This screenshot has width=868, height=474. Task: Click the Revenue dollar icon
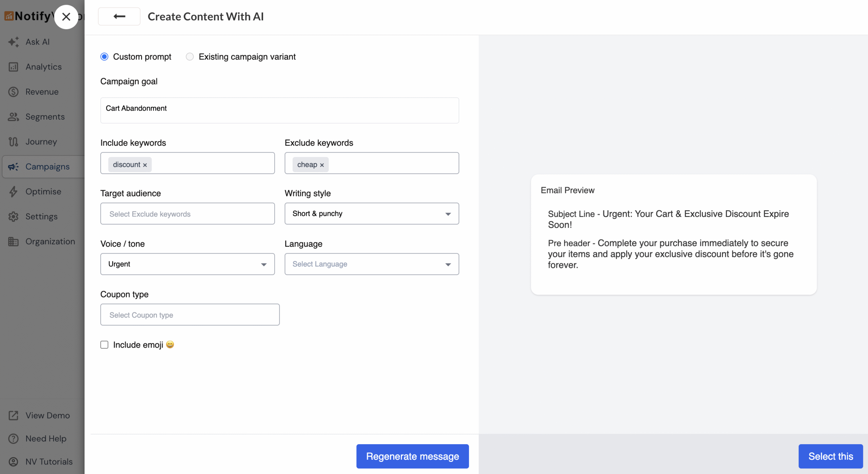[x=14, y=92]
